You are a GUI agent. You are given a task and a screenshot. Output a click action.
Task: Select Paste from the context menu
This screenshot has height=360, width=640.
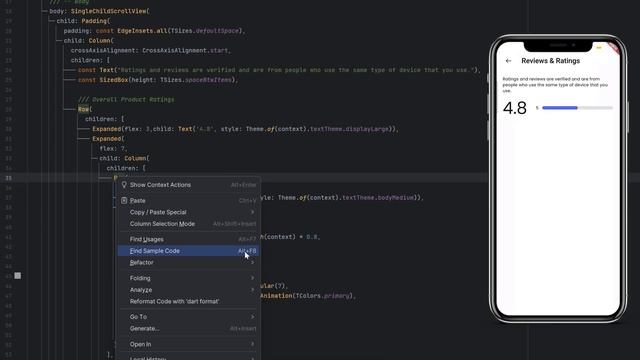point(188,201)
